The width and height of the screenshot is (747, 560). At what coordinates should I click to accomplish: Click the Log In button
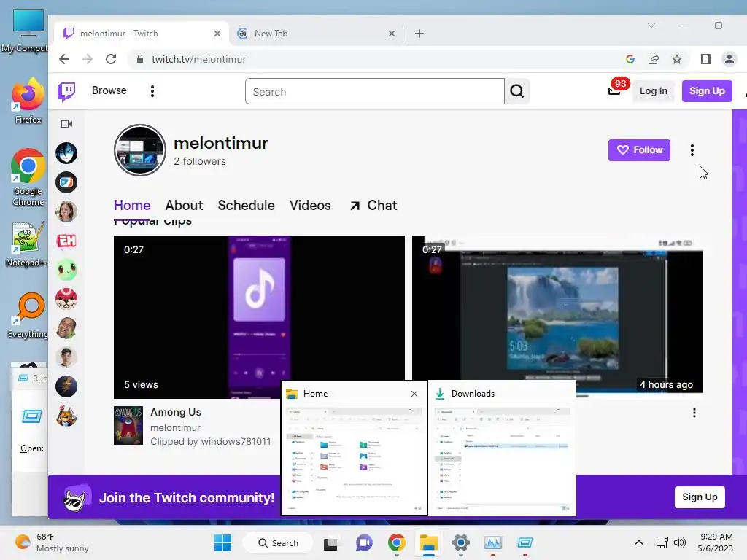653,91
